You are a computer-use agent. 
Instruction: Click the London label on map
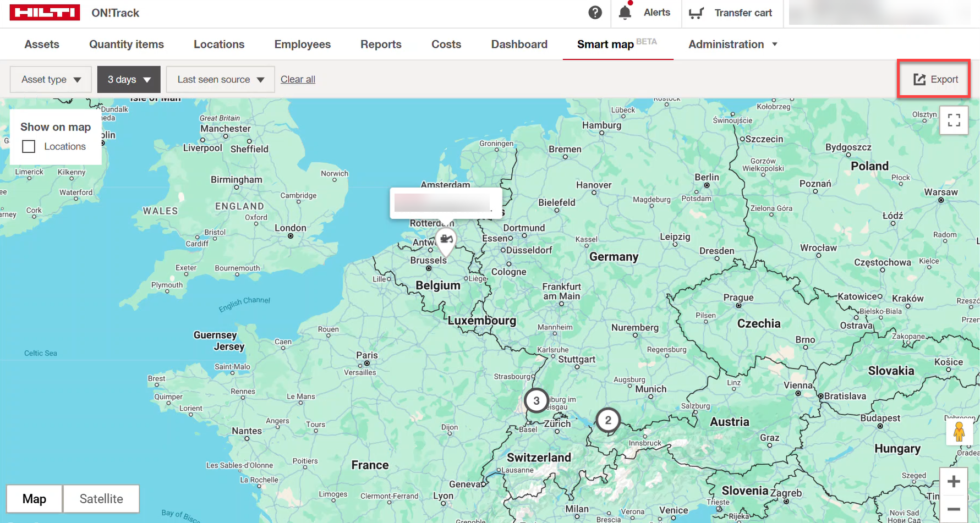[x=290, y=228]
